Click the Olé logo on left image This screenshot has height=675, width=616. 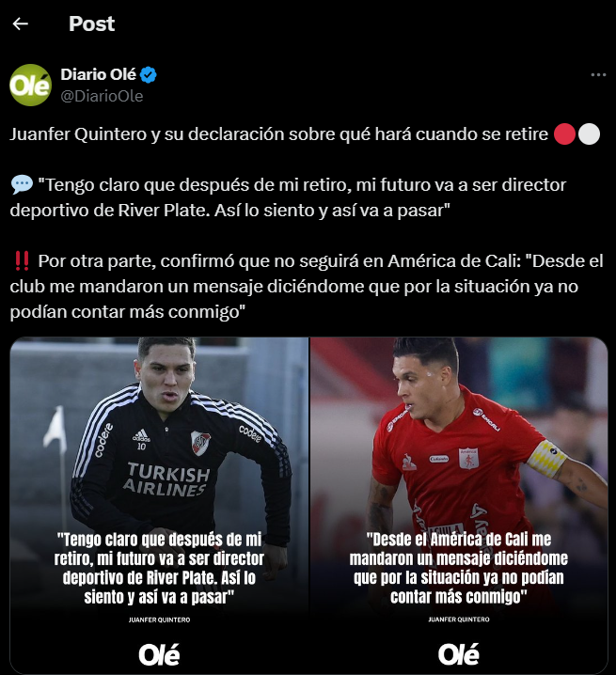point(159,654)
